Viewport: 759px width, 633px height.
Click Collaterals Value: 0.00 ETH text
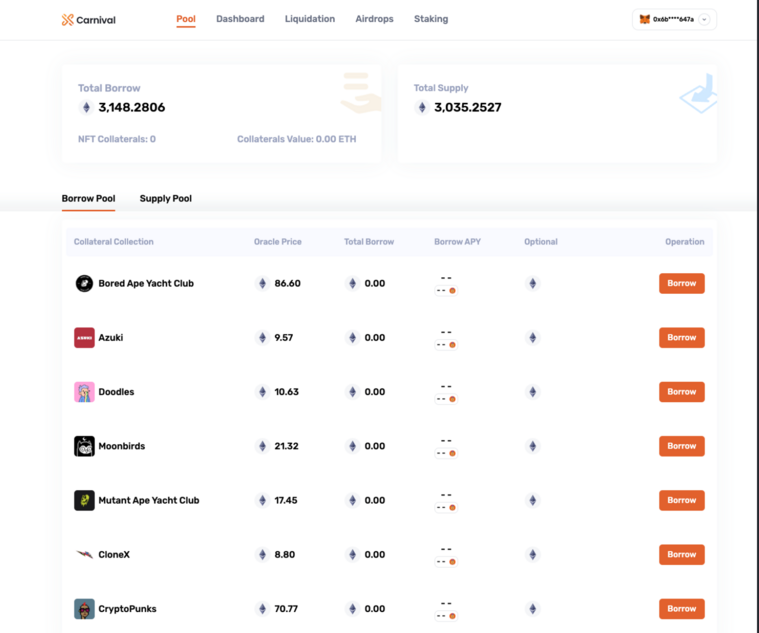pos(296,139)
